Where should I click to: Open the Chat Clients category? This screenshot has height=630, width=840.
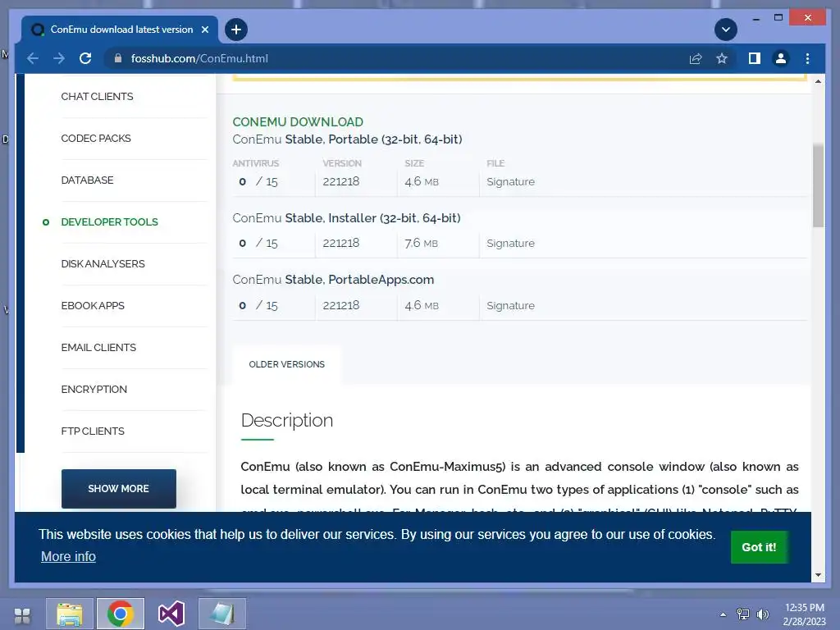click(x=97, y=97)
